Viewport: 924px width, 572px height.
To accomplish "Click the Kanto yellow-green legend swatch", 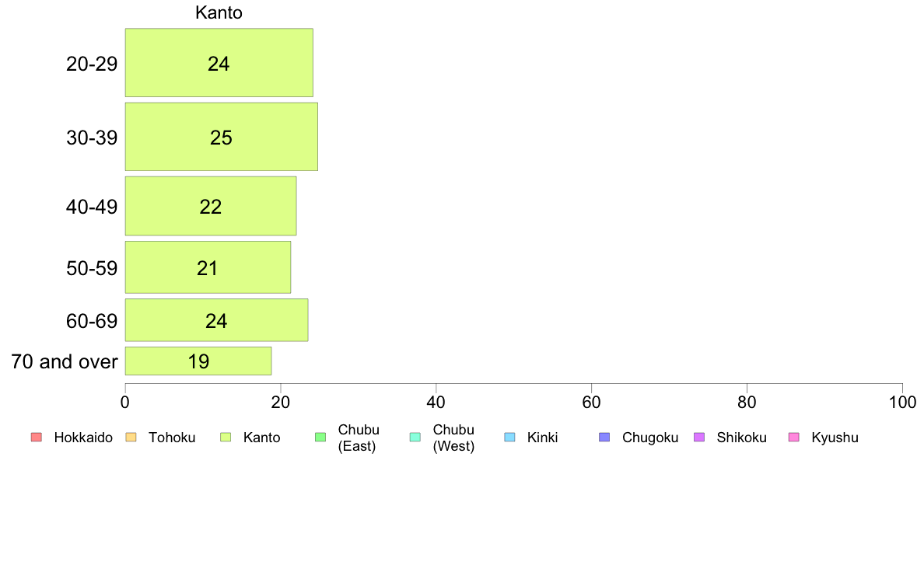I will tap(226, 437).
